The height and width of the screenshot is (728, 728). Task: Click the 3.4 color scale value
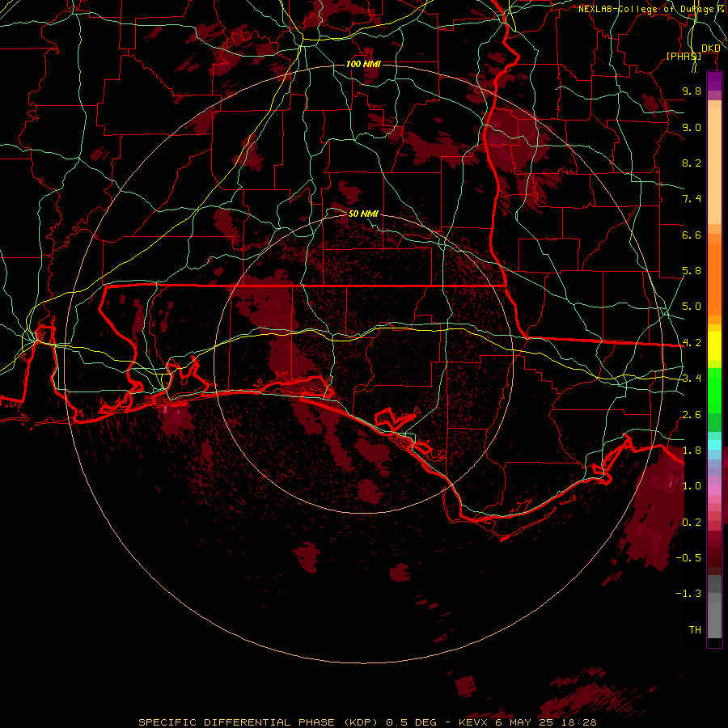[692, 379]
